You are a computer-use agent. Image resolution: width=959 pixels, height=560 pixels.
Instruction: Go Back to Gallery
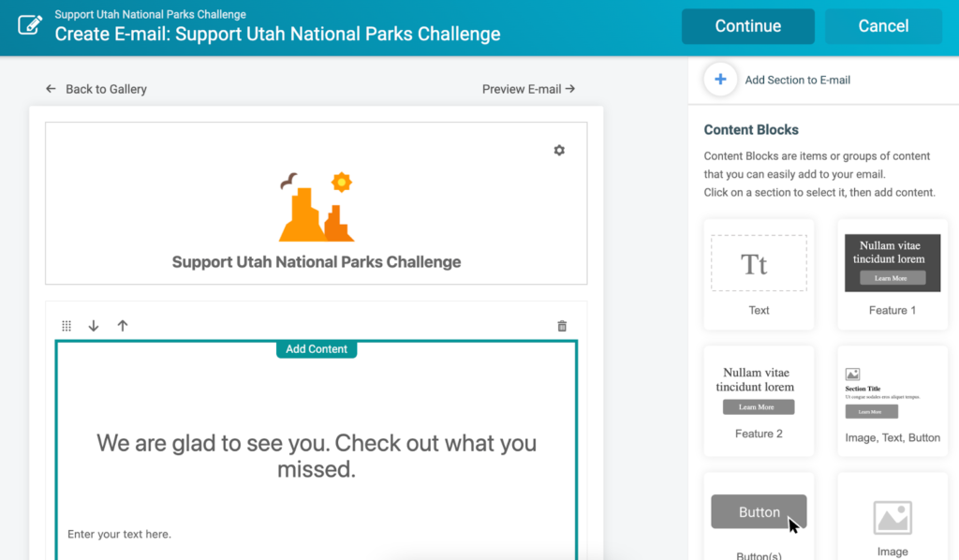tap(96, 89)
